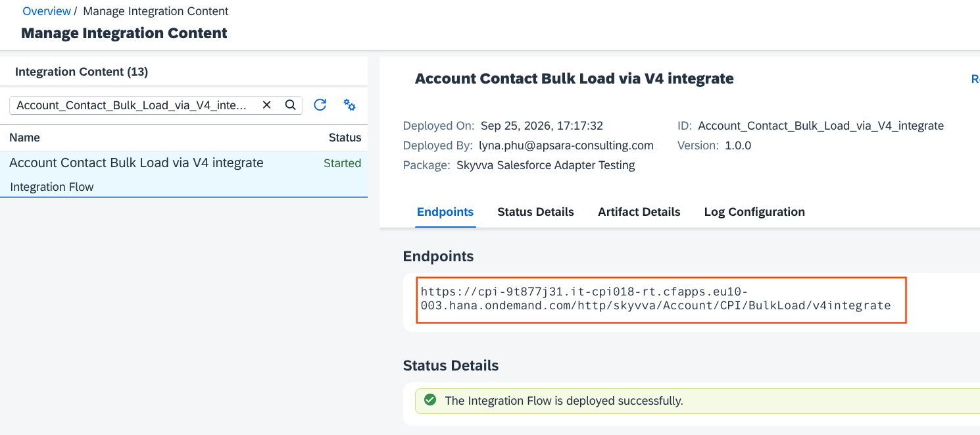Viewport: 980px width, 435px height.
Task: Open the Status Details tab
Action: pos(535,212)
